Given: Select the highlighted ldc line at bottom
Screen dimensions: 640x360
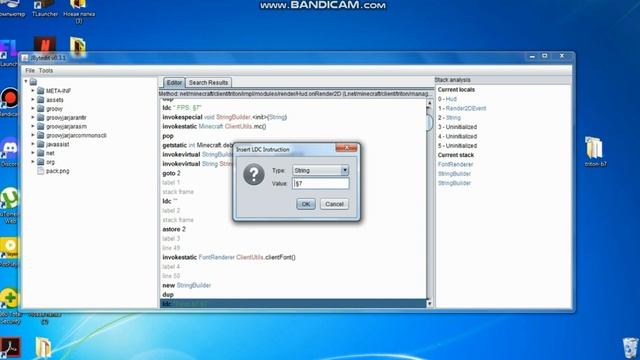Looking at the screenshot, I should [x=293, y=304].
